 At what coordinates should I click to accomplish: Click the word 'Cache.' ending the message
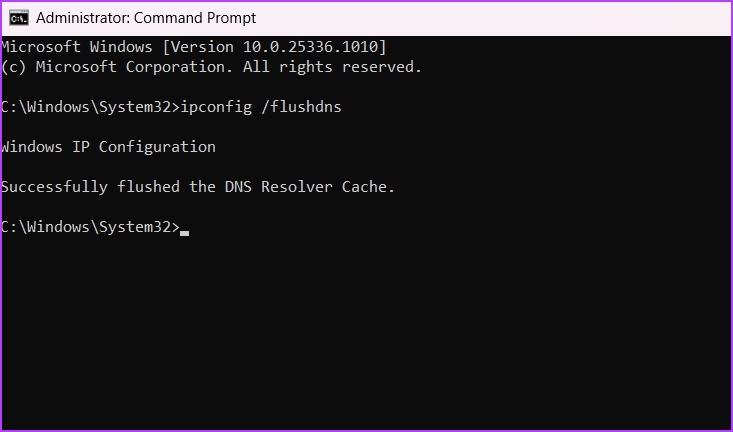coord(368,187)
